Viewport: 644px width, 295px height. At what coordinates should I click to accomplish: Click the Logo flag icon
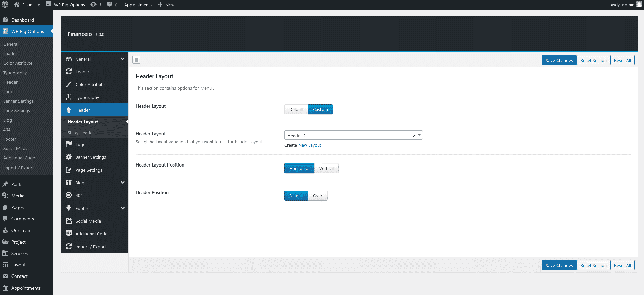click(69, 144)
